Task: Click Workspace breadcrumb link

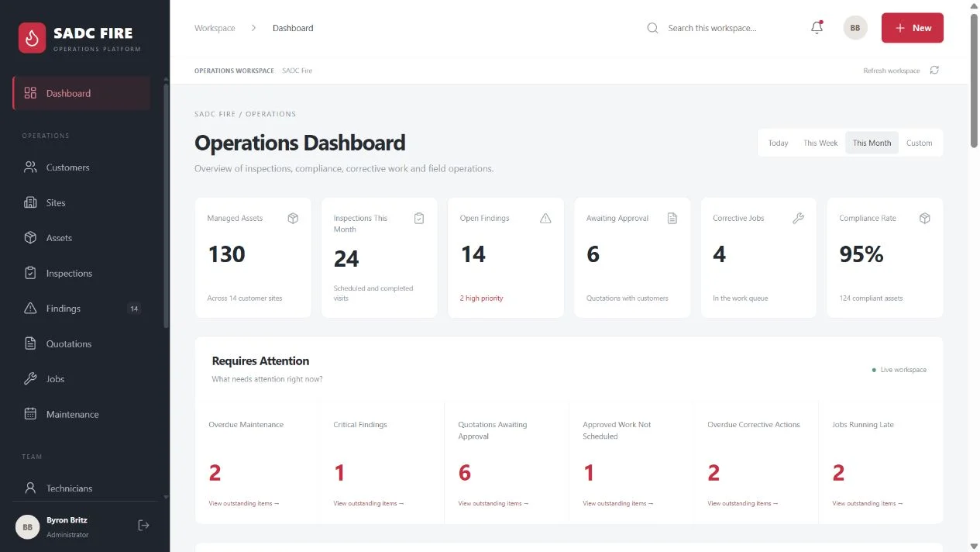Action: [215, 28]
